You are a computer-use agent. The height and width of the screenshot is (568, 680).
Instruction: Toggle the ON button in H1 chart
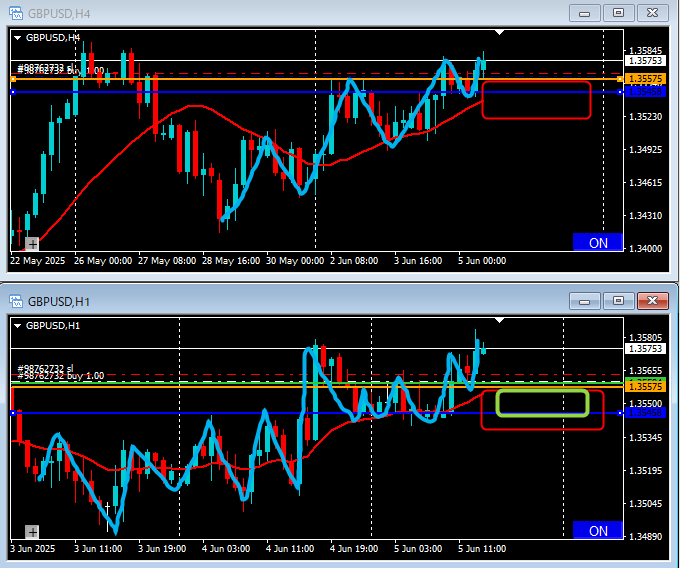pyautogui.click(x=598, y=530)
